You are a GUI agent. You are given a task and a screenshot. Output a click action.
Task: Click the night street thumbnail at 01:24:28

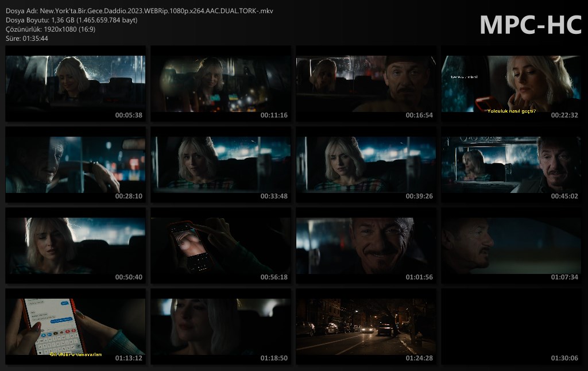[x=366, y=327]
